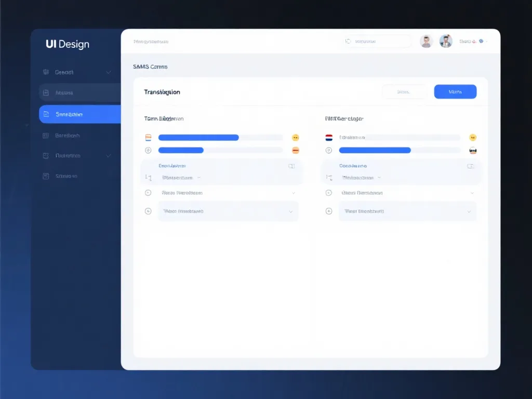Image resolution: width=532 pixels, height=399 pixels.
Task: Click the UI Design logo
Action: 68,44
